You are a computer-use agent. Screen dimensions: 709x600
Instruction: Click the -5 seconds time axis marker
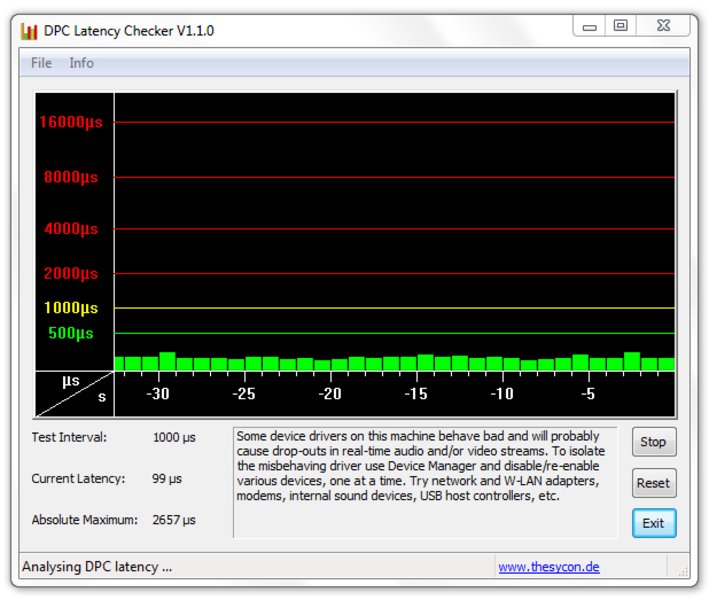tap(588, 394)
